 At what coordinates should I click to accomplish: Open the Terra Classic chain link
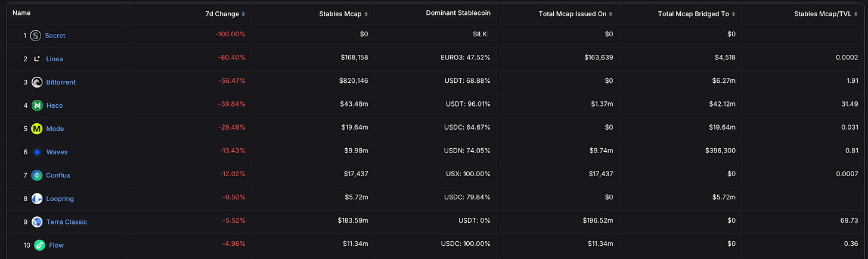pyautogui.click(x=67, y=222)
